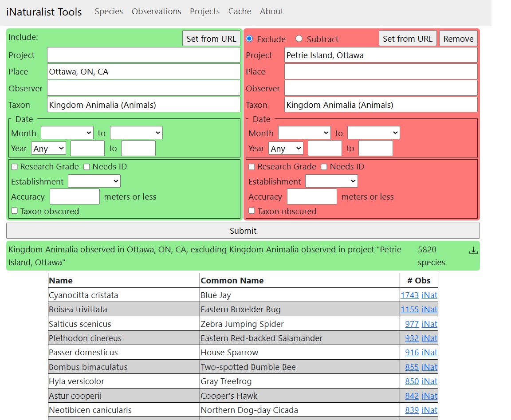Click Set from URL in Include panel
Viewport: 511px width, 420px height.
[x=211, y=39]
